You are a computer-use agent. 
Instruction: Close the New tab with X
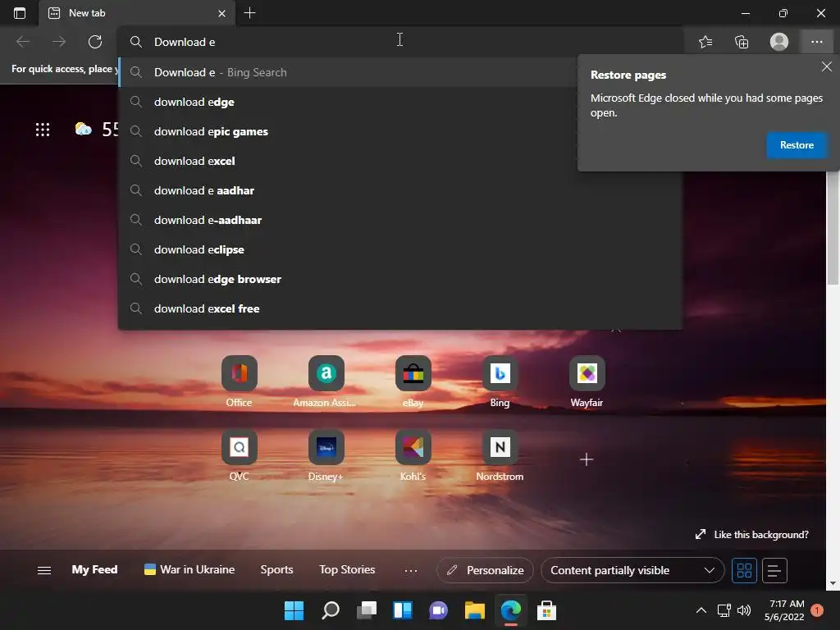pos(221,13)
